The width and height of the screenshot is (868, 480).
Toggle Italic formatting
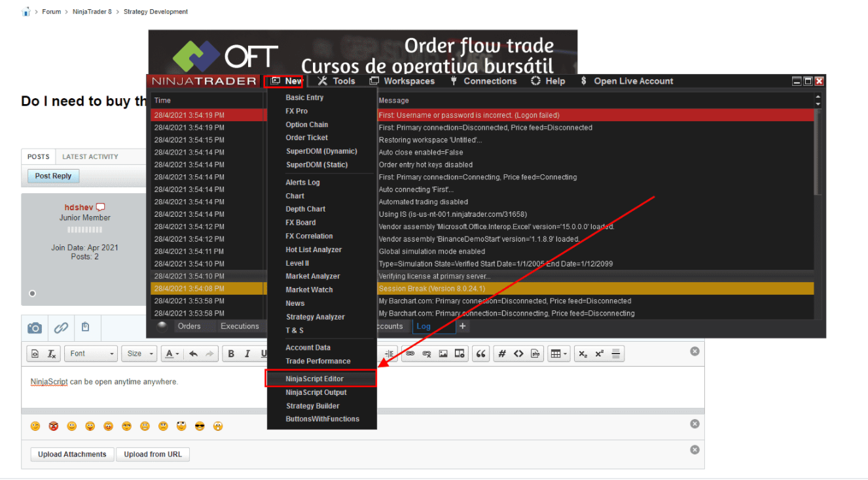coord(247,354)
